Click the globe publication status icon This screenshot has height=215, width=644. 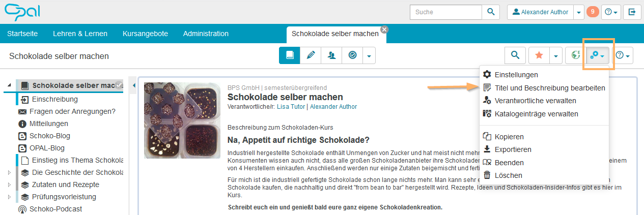pos(575,55)
